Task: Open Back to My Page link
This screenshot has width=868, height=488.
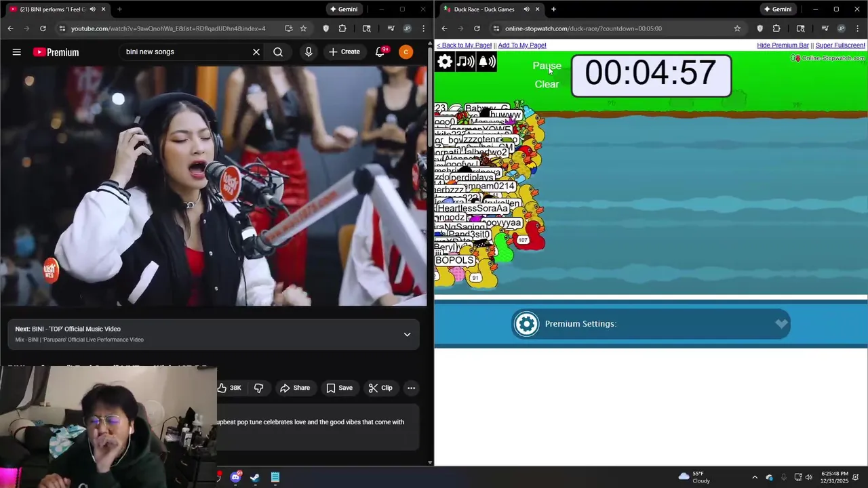Action: tap(464, 45)
